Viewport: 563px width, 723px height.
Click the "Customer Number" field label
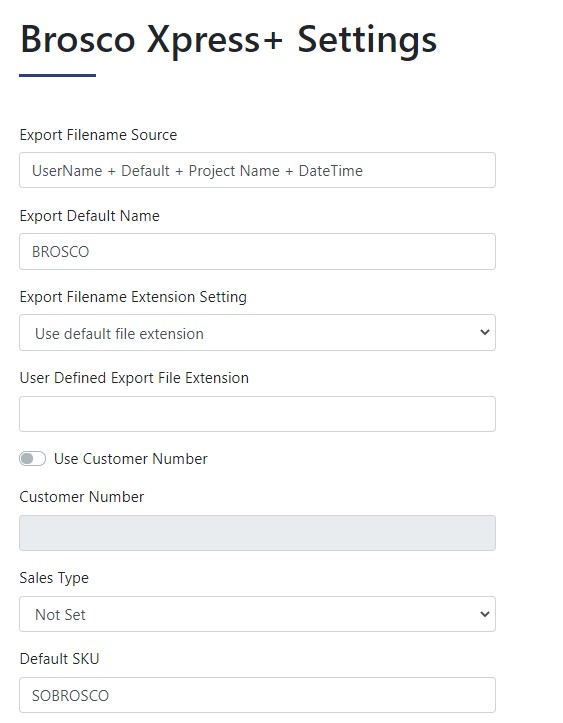tap(82, 497)
